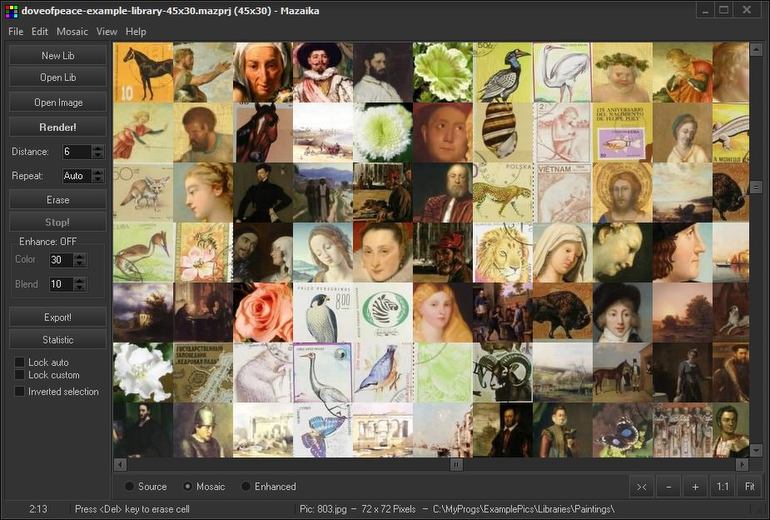Select the white chrysanthemum flower tile
This screenshot has width=770, height=520.
pos(383,133)
